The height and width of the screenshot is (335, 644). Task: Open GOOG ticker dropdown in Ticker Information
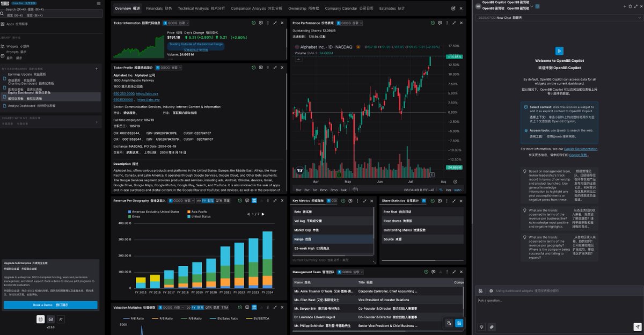(177, 23)
